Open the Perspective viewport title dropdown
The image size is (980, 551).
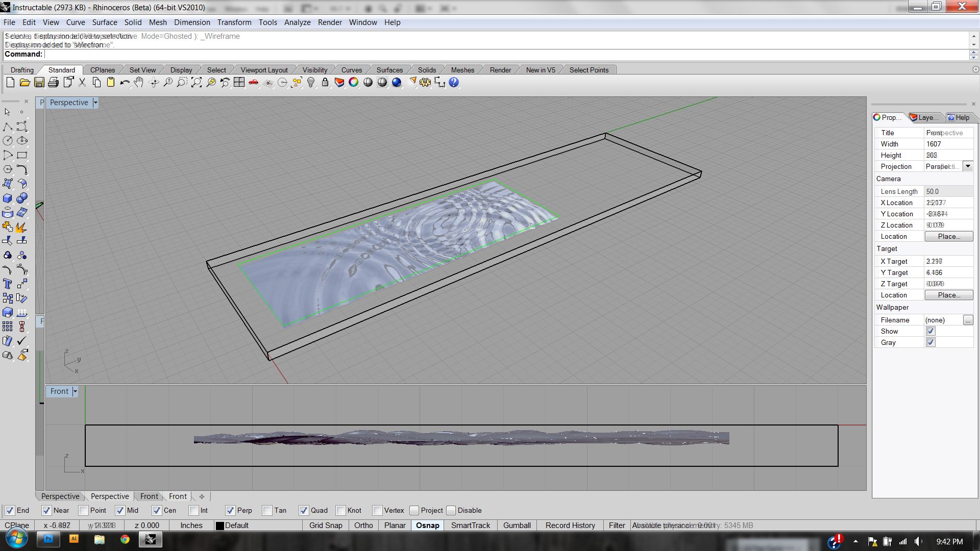click(95, 103)
